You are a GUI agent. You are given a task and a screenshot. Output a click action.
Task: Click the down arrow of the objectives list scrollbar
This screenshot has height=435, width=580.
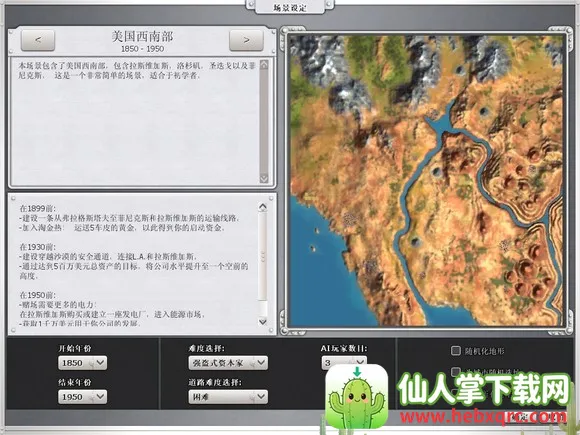(263, 321)
